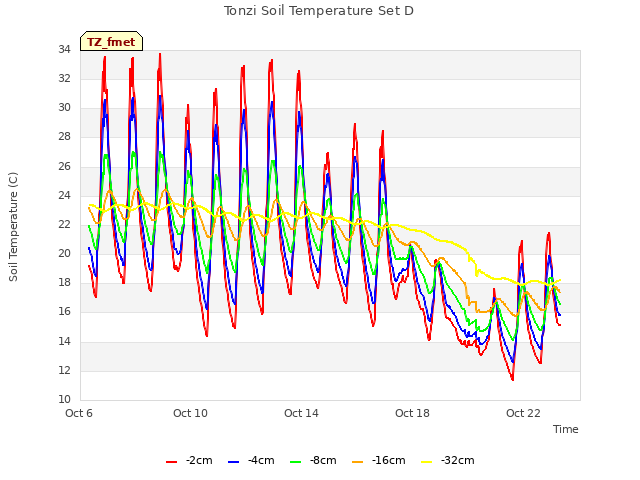Click the Oct 22 tick label
Screen dimensions: 640x480
pyautogui.click(x=523, y=413)
